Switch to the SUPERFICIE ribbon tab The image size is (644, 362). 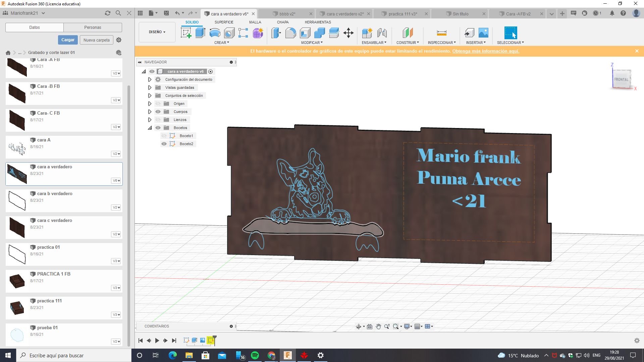224,22
